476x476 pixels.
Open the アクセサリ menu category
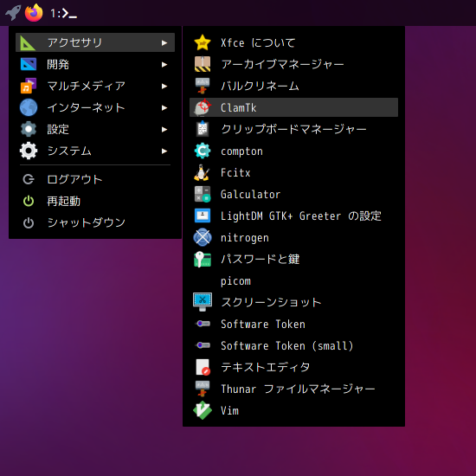click(x=95, y=42)
